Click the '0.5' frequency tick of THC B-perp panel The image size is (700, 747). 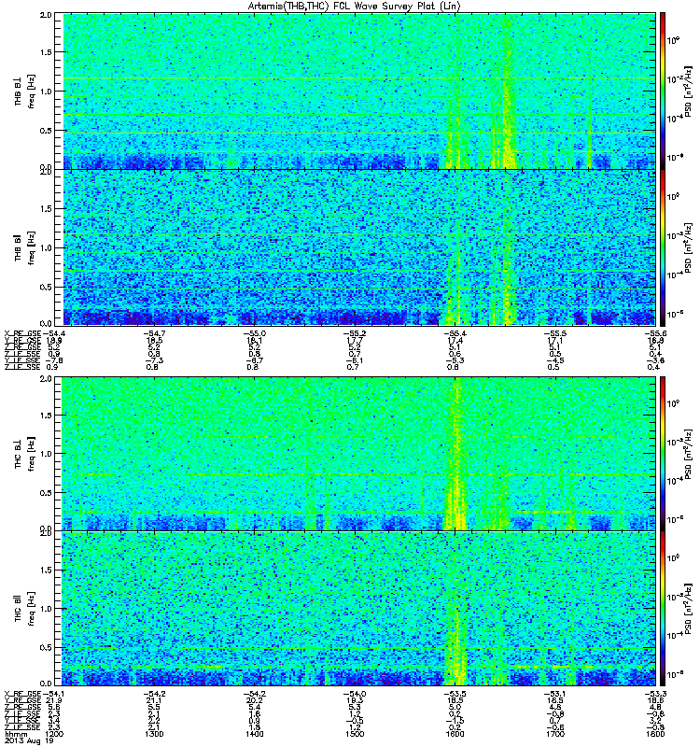(46, 493)
